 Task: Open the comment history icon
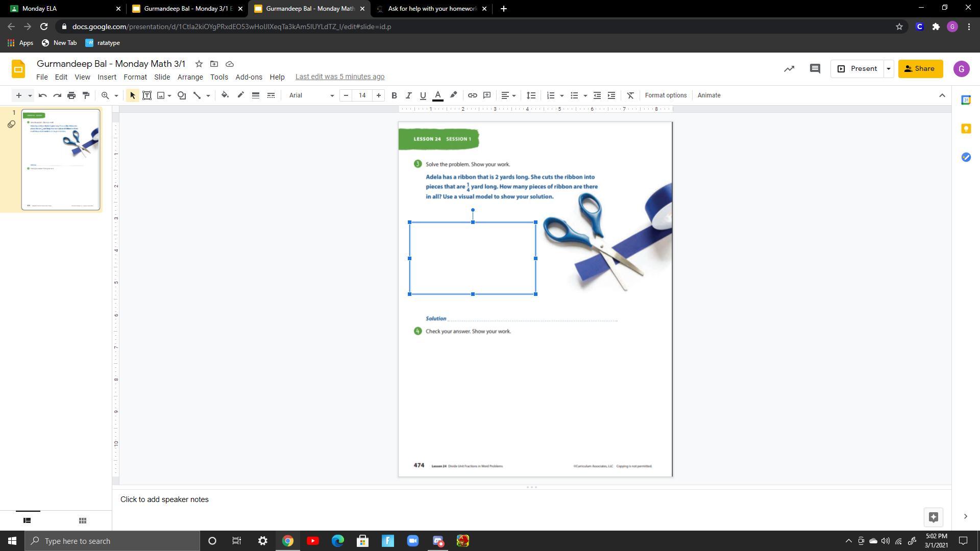(x=815, y=69)
